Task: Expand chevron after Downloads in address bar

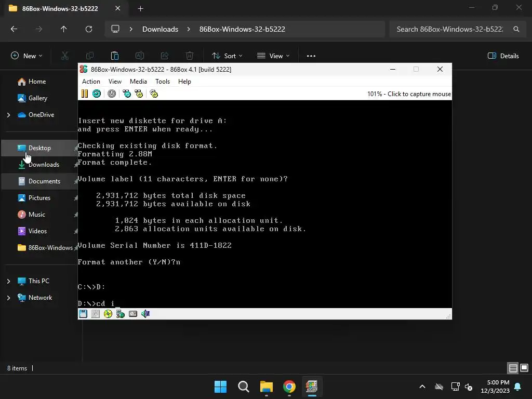Action: 189,29
